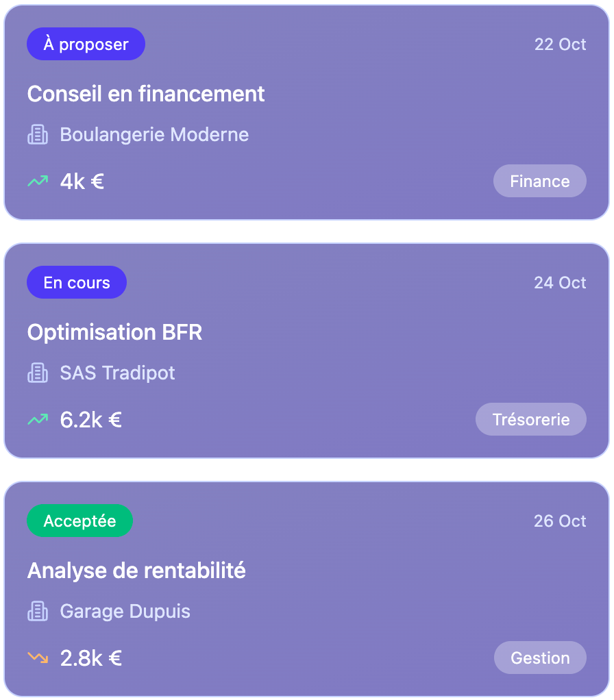Open the Conseil en financement card title
Screen dimensions: 614x700
pyautogui.click(x=146, y=94)
